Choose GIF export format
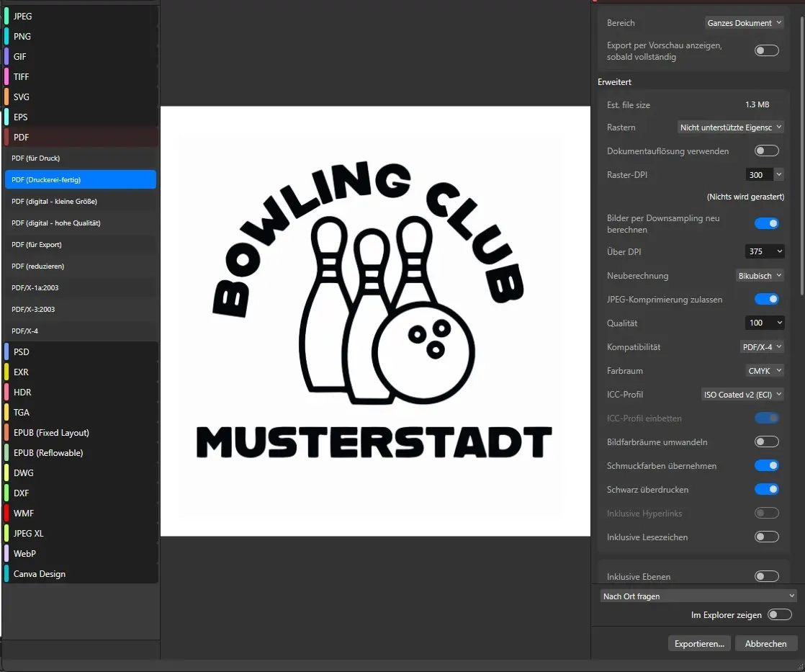The height and width of the screenshot is (672, 805). [x=81, y=56]
